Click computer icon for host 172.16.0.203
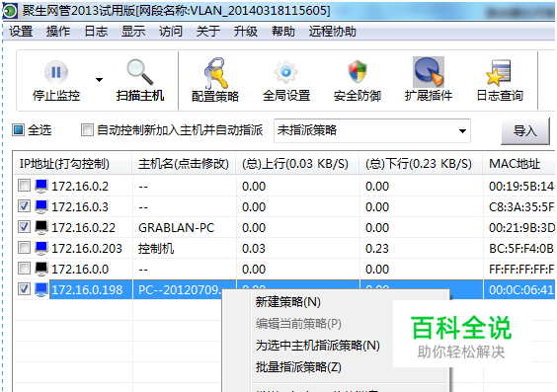Image resolution: width=557 pixels, height=392 pixels. 41,248
